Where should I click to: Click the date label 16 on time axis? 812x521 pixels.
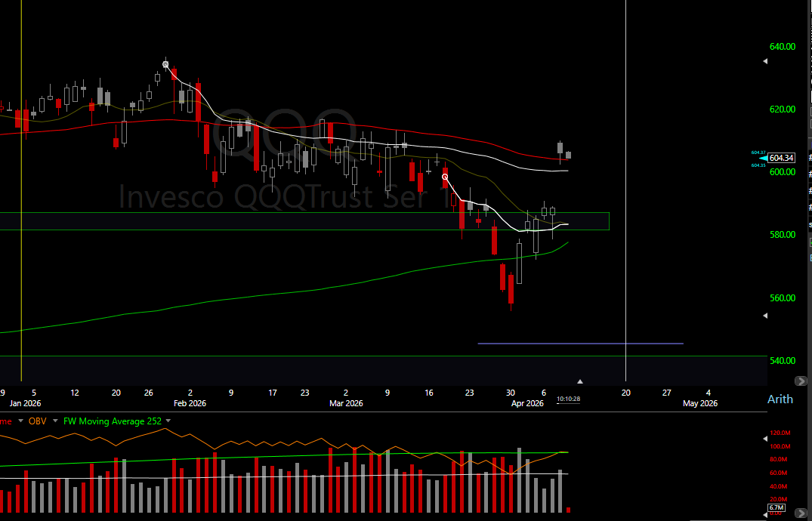[x=429, y=393]
